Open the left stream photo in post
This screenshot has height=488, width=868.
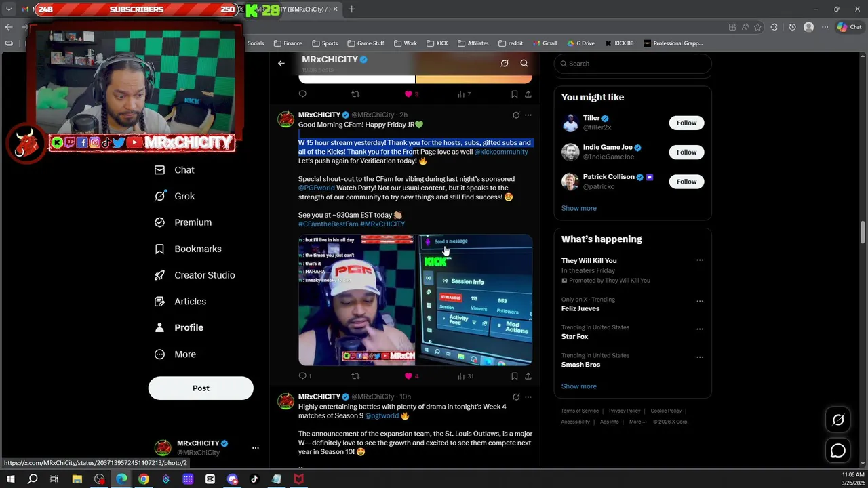(357, 300)
